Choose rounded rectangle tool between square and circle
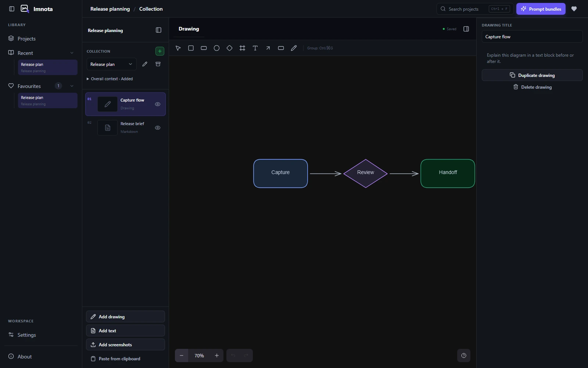This screenshot has width=588, height=368. click(x=204, y=48)
